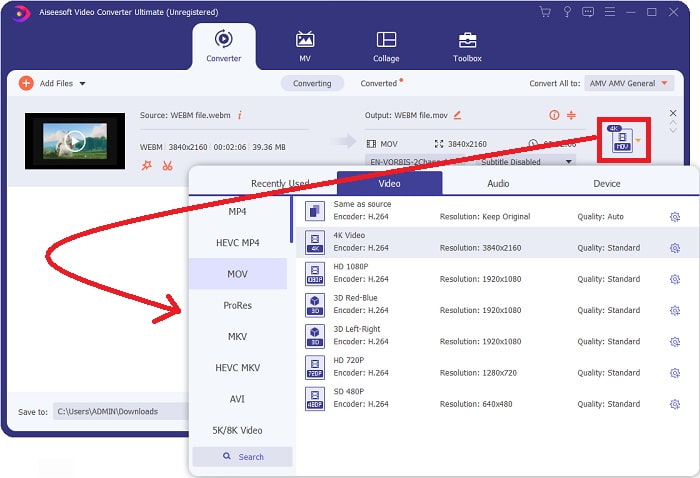Image resolution: width=700 pixels, height=478 pixels.
Task: Click the orange Add Files plus icon
Action: pos(26,83)
